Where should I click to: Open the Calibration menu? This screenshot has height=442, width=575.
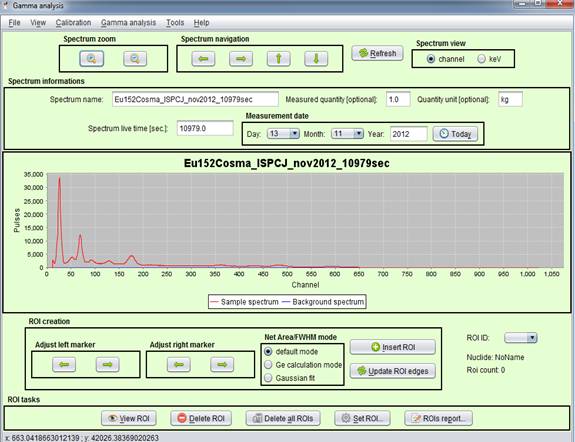(73, 23)
